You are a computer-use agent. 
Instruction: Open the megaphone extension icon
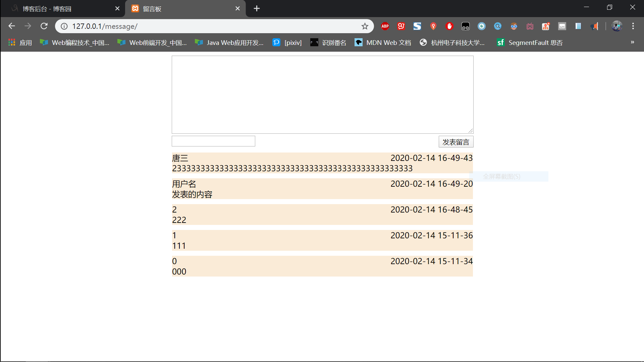tap(594, 26)
